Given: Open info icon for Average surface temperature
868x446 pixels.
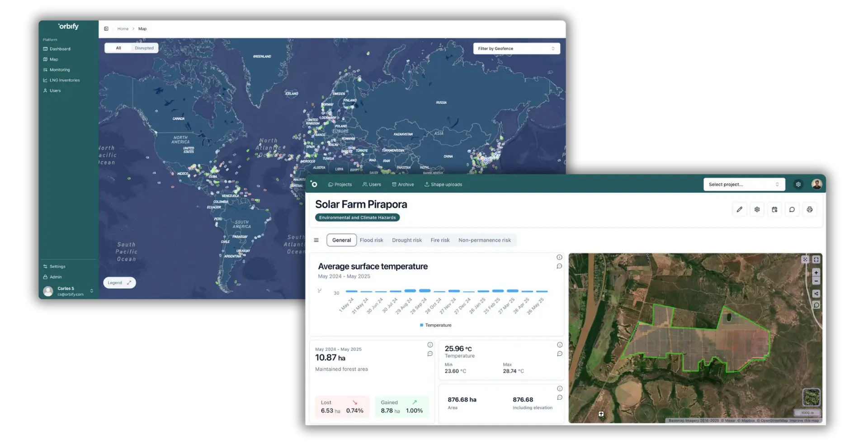Looking at the screenshot, I should click(559, 257).
